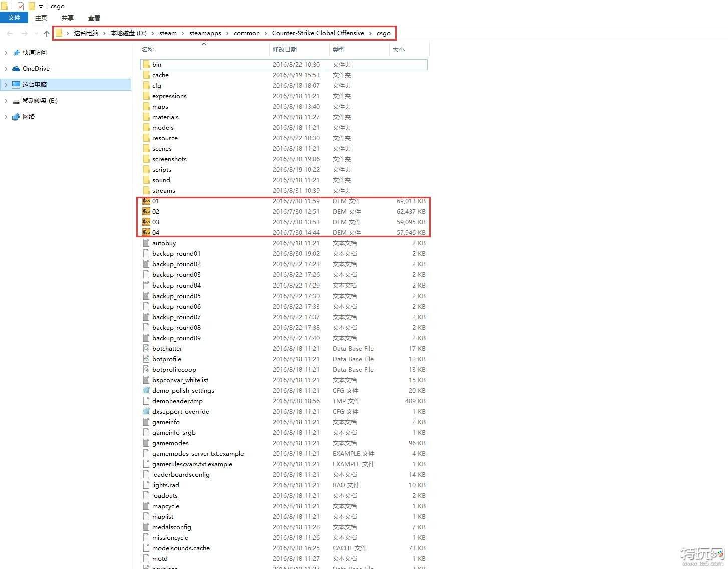Image resolution: width=728 pixels, height=569 pixels.
Task: Select the bin folder icon
Action: click(x=146, y=64)
